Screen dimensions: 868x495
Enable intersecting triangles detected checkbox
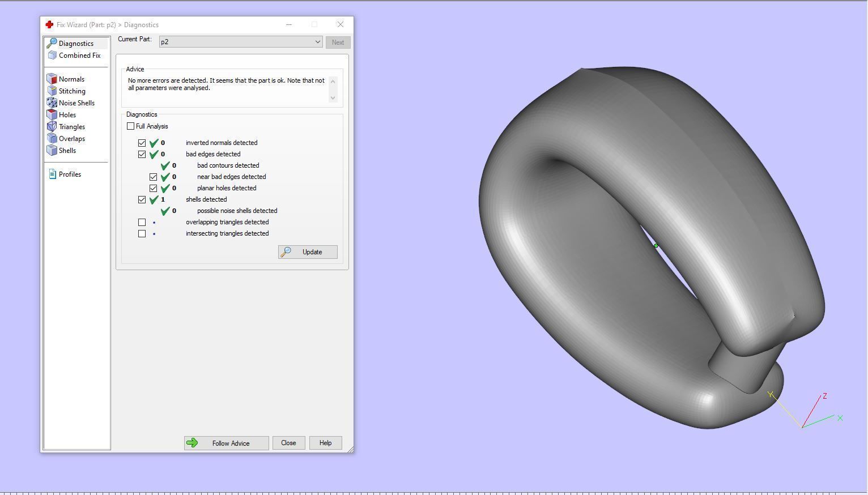coord(142,233)
